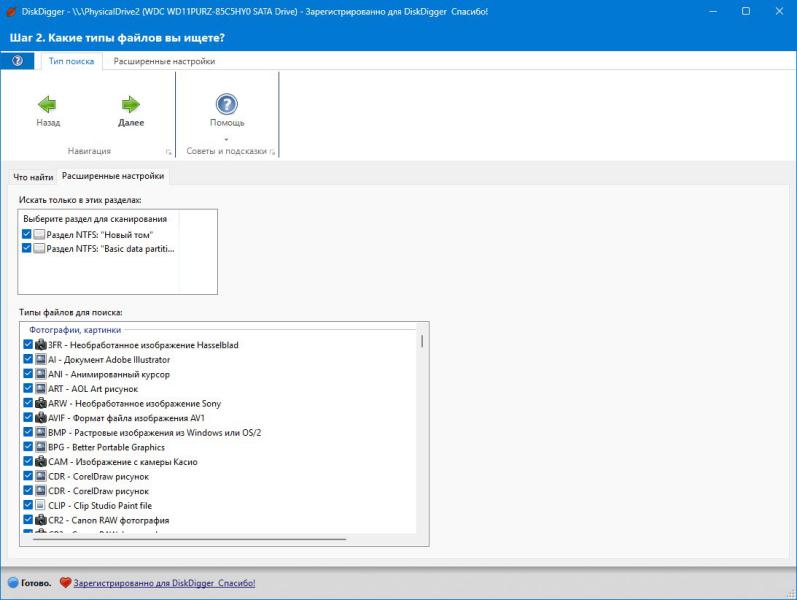
Task: Switch to the Расширенные настройки ribbon tab
Action: tap(164, 61)
